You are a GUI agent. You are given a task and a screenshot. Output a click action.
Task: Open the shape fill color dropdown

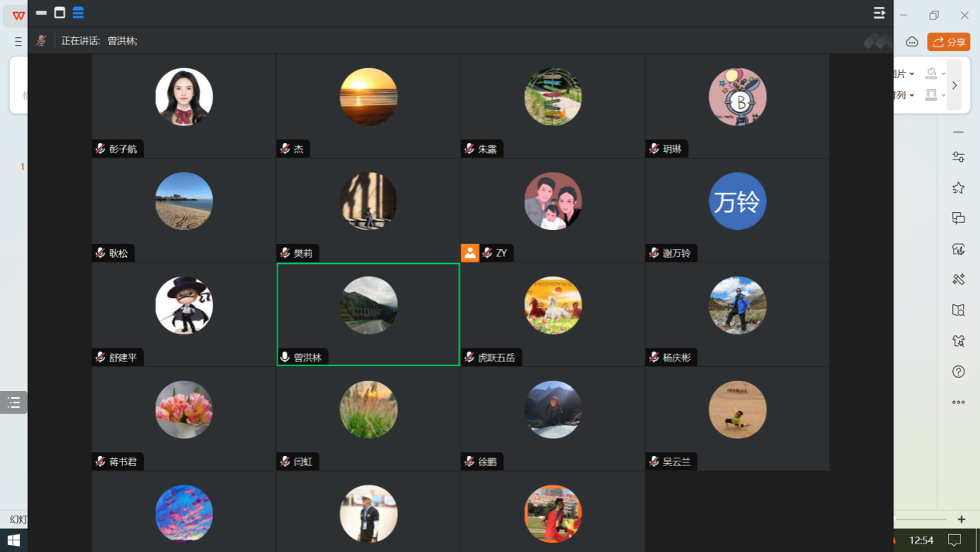click(x=943, y=74)
